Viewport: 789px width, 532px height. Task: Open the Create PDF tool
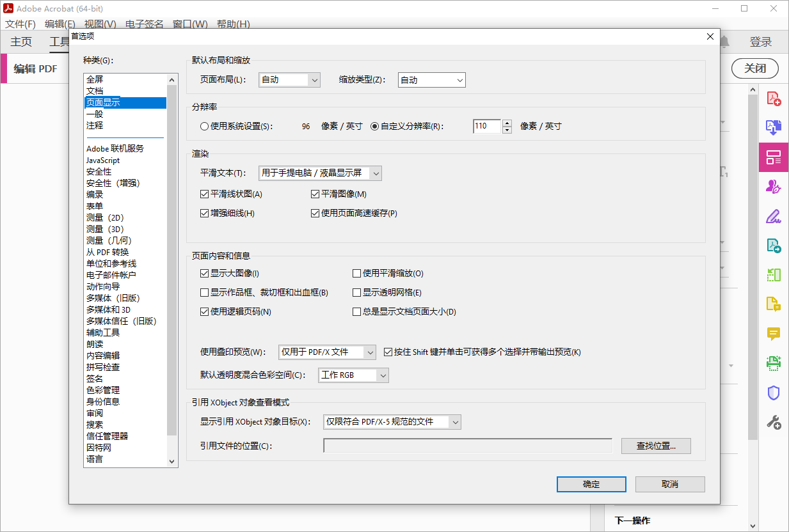tap(773, 99)
